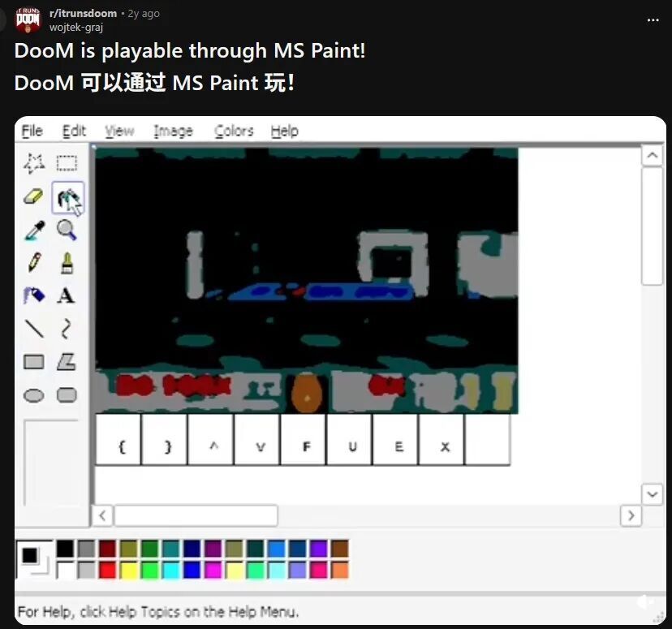Image resolution: width=672 pixels, height=629 pixels.
Task: Choose the bright red palette color
Action: tap(108, 570)
